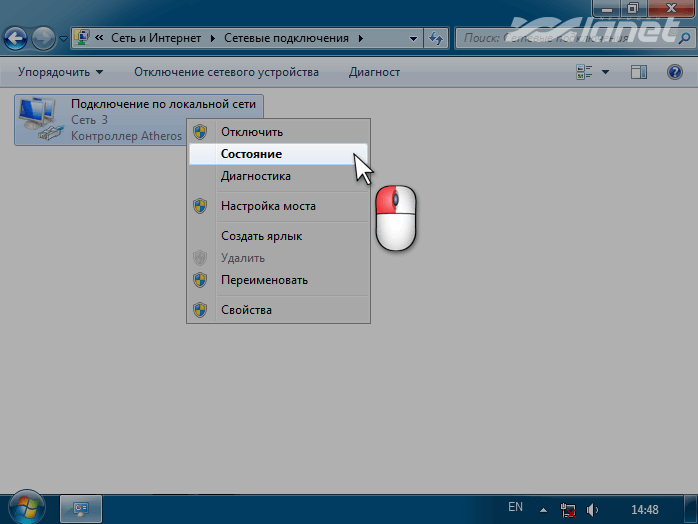Click Отключение сетевого устройства toolbar button
The height and width of the screenshot is (524, 698).
[x=226, y=72]
